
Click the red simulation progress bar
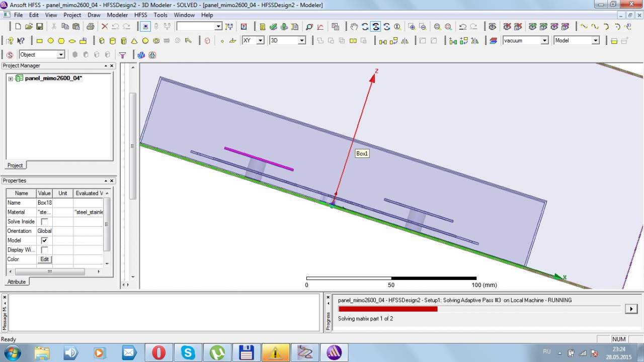[387, 309]
